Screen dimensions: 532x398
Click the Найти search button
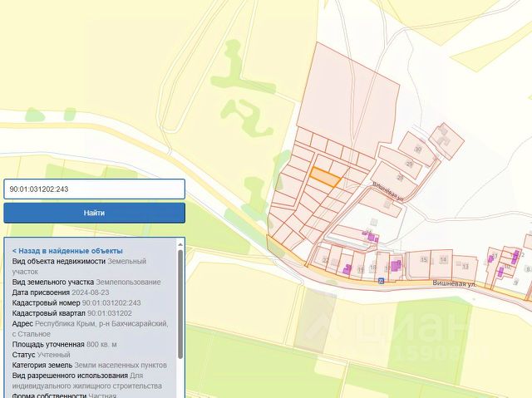94,213
